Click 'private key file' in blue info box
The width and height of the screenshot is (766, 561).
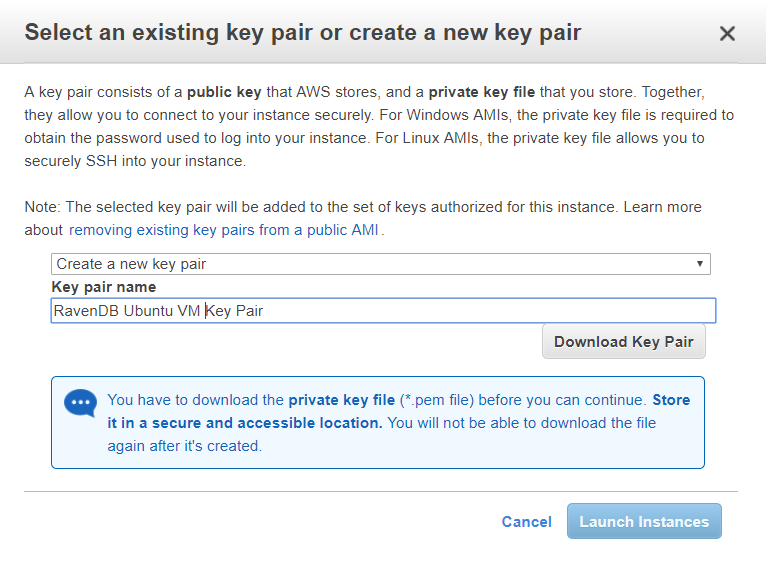[341, 400]
